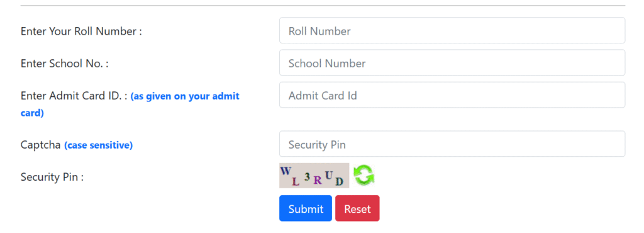Click the red letter L in the captcha
The image size is (644, 233).
click(296, 181)
